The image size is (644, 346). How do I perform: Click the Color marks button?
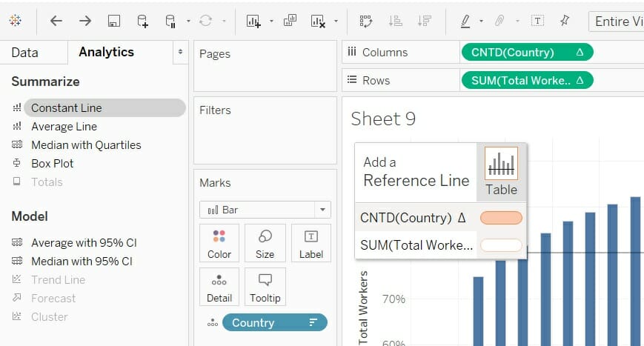click(x=219, y=243)
